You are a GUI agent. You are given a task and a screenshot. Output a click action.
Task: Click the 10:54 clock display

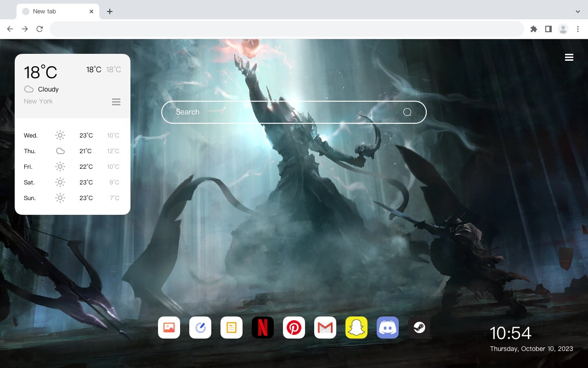pyautogui.click(x=510, y=333)
